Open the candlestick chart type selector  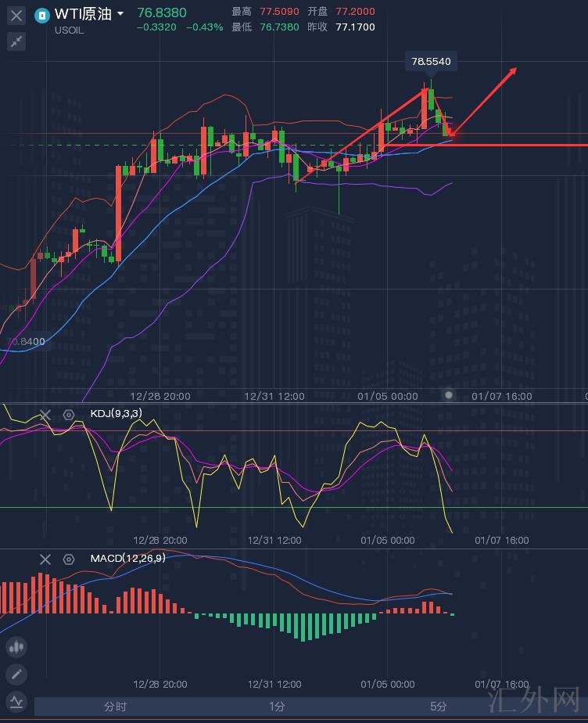(x=16, y=646)
